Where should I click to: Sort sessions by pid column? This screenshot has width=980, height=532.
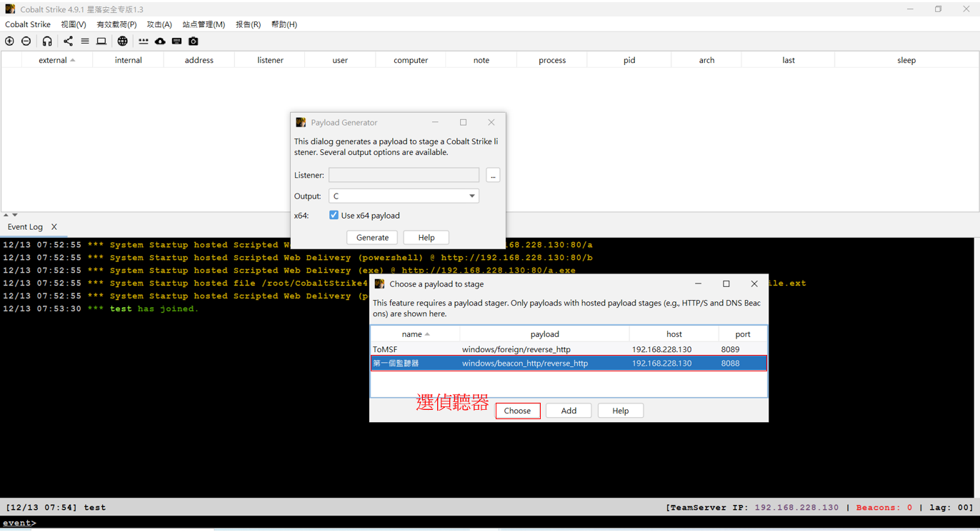coord(629,60)
